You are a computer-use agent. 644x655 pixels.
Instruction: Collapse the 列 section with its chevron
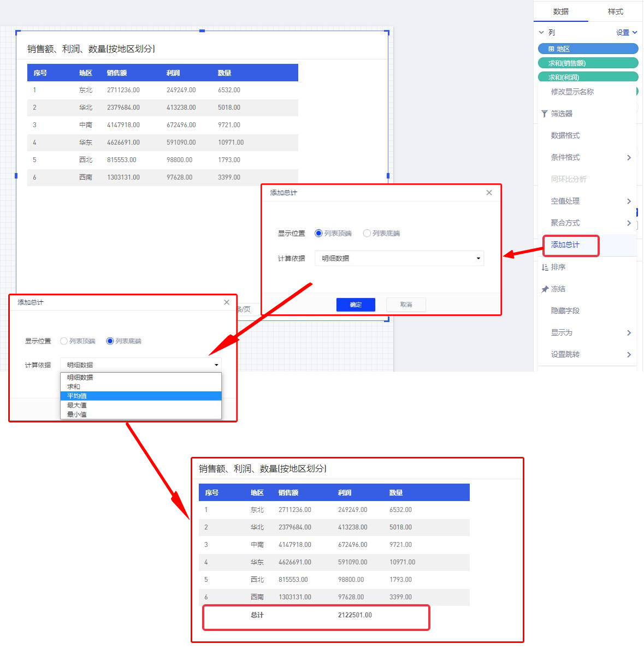click(x=541, y=33)
